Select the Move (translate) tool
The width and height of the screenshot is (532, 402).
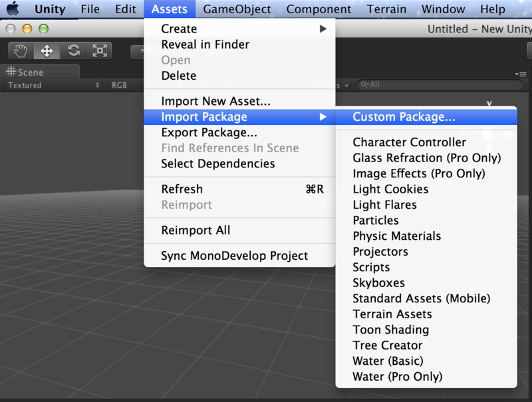pos(47,50)
